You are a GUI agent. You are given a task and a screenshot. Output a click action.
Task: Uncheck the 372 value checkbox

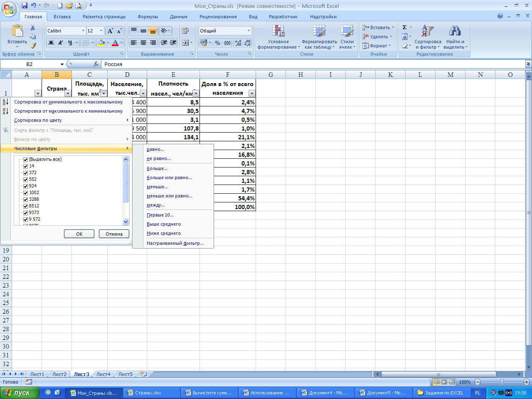click(26, 173)
